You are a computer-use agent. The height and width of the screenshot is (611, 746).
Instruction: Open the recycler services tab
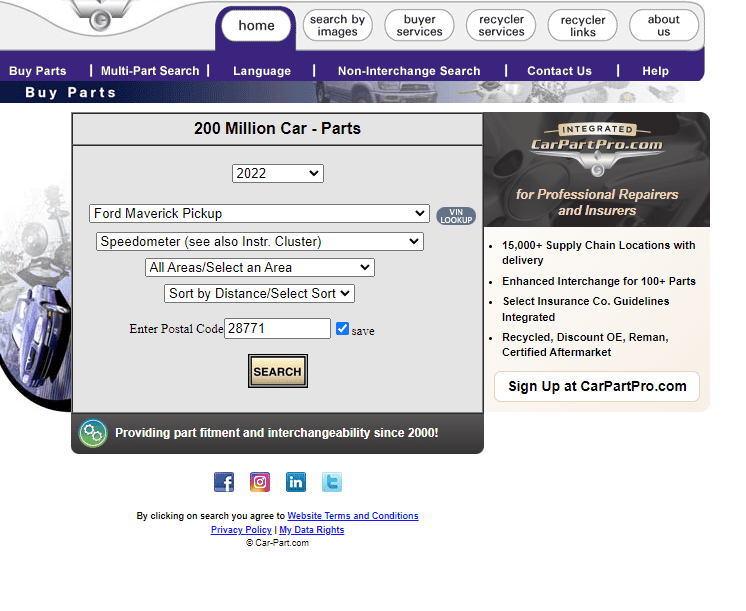coord(501,25)
